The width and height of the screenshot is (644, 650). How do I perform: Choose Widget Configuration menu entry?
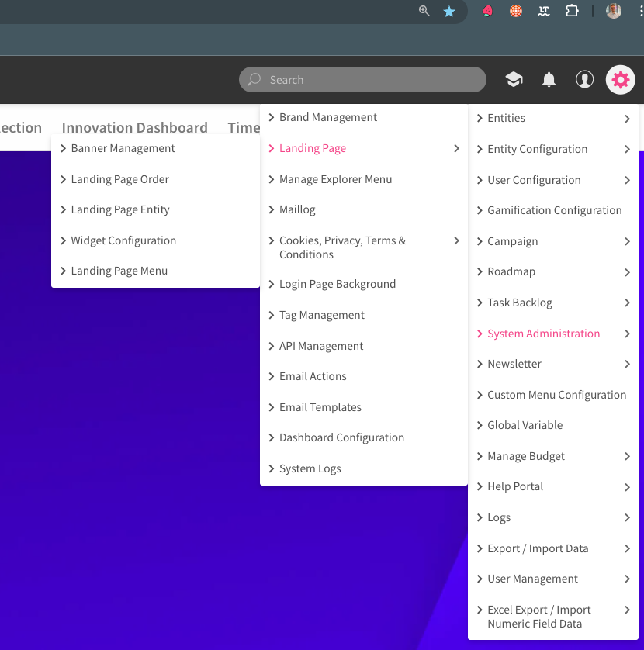123,240
